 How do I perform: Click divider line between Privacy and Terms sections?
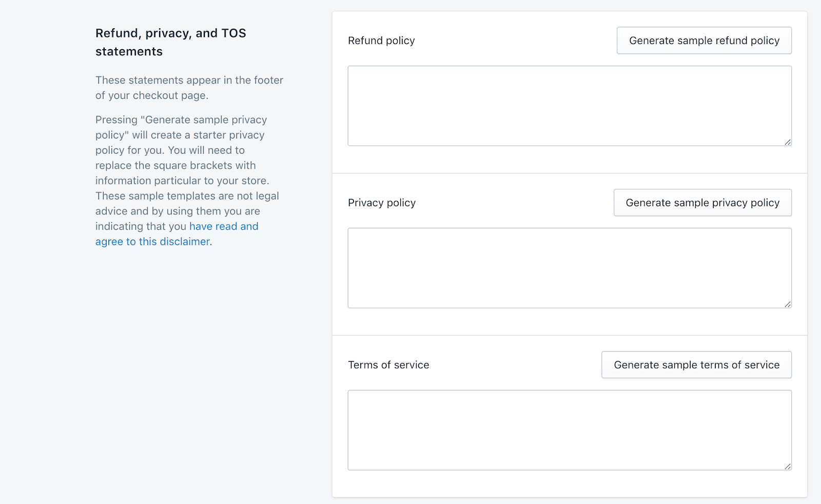[570, 335]
